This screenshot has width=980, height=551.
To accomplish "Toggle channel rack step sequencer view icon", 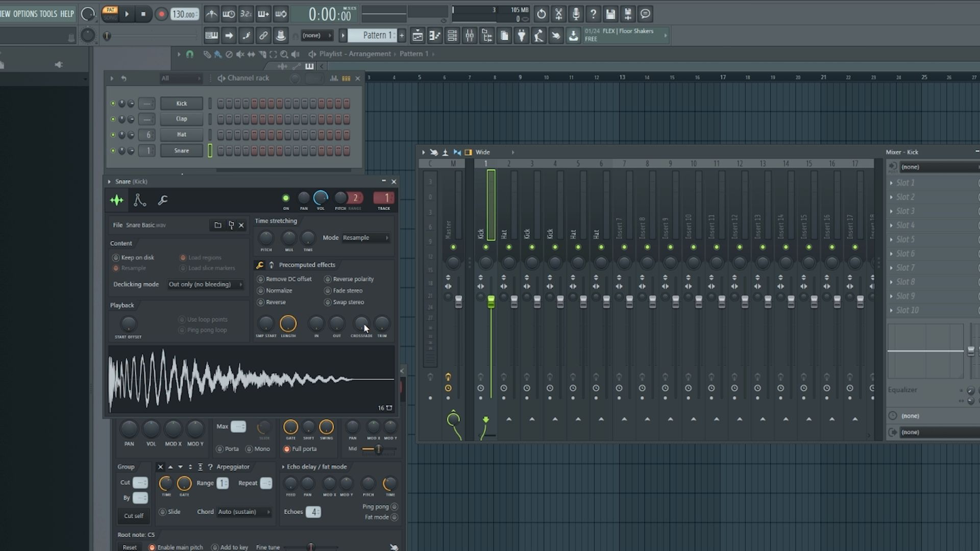I will [346, 78].
